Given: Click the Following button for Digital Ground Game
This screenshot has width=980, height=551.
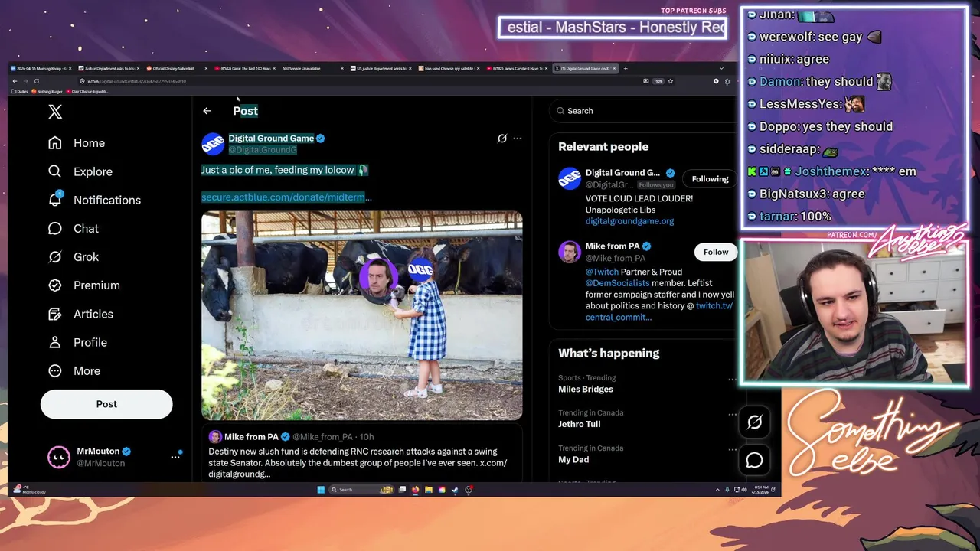Looking at the screenshot, I should (710, 179).
